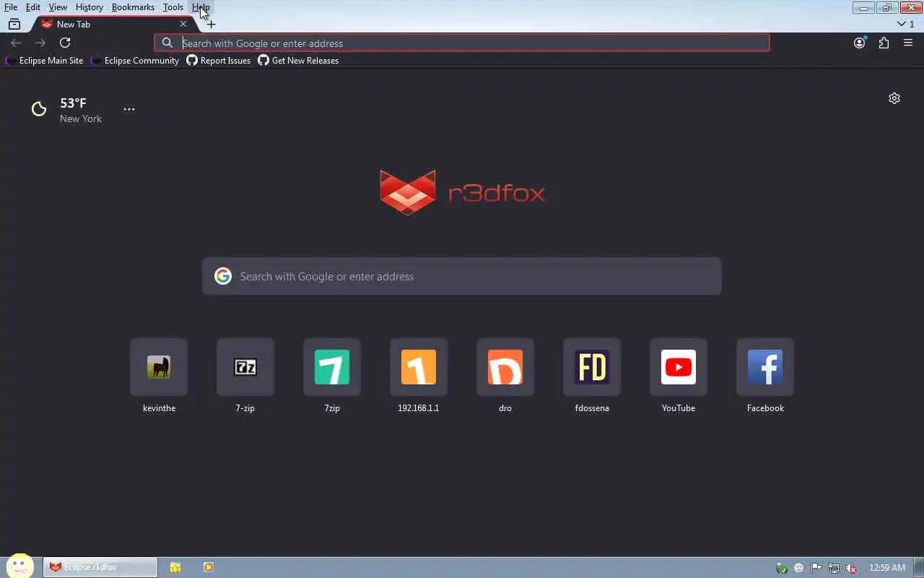Open the Edit menu

[33, 7]
